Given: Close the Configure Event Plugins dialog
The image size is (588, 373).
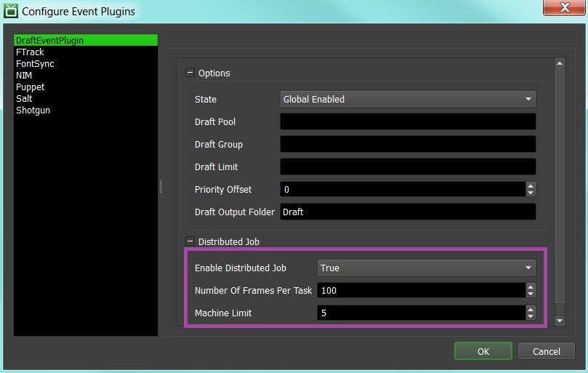Looking at the screenshot, I should [x=563, y=7].
